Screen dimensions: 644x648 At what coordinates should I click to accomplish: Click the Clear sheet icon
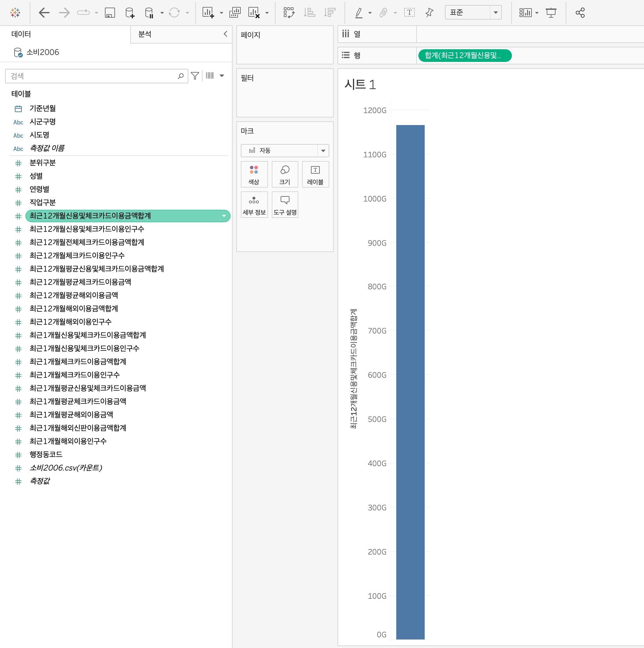254,13
